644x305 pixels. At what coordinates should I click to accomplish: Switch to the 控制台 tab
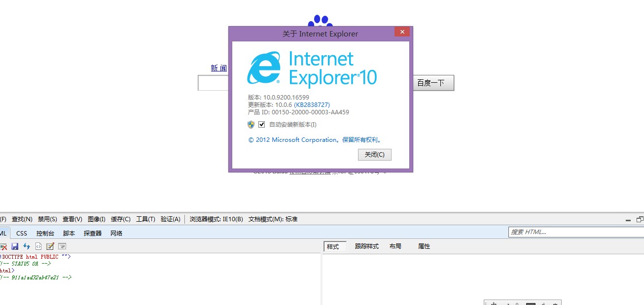click(45, 233)
